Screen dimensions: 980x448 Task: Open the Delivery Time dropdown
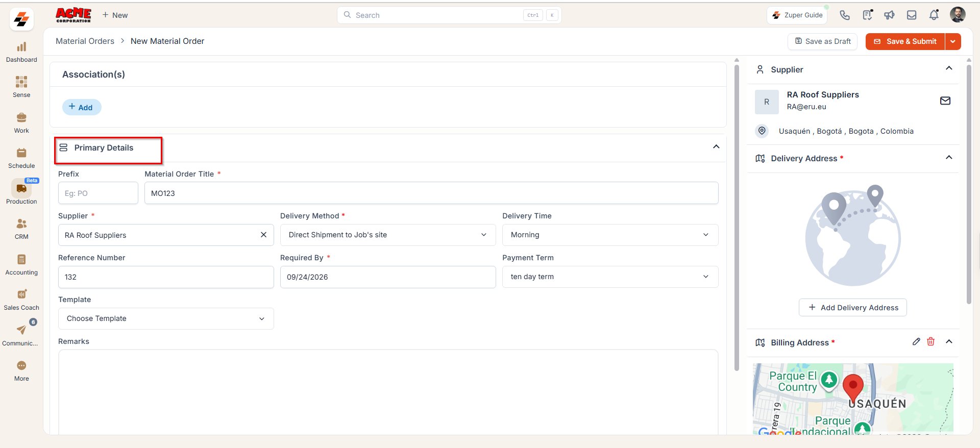[610, 235]
